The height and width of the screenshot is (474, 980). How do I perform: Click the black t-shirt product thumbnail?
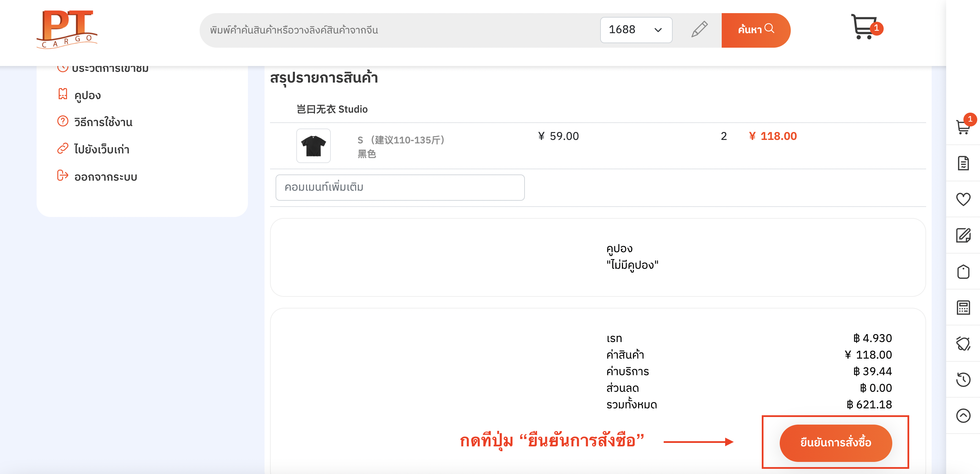click(x=313, y=146)
